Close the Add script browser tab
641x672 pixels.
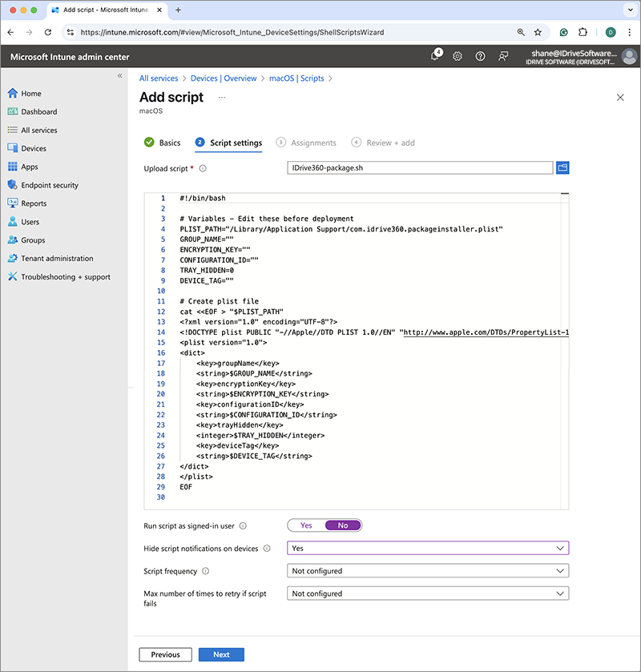click(x=159, y=10)
